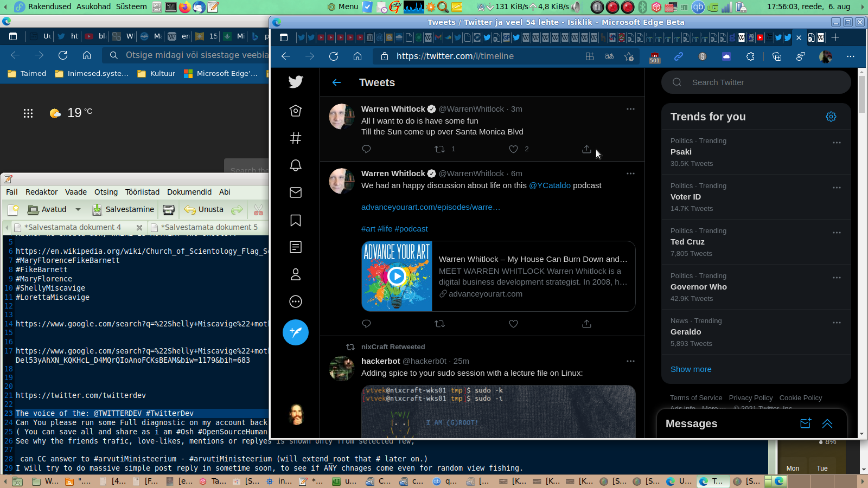Share the Santa Monica Blvd tweet
Viewport: 868px width, 488px height.
pos(586,149)
